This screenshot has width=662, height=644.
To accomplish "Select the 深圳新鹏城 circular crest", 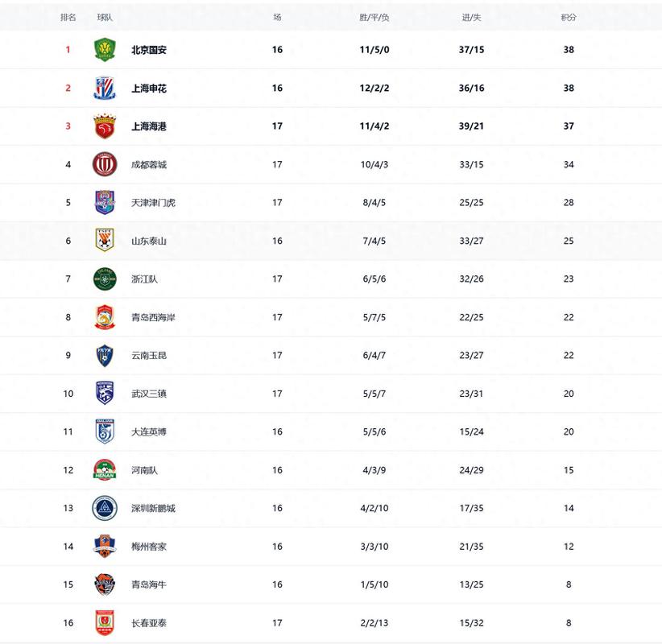I will [104, 508].
